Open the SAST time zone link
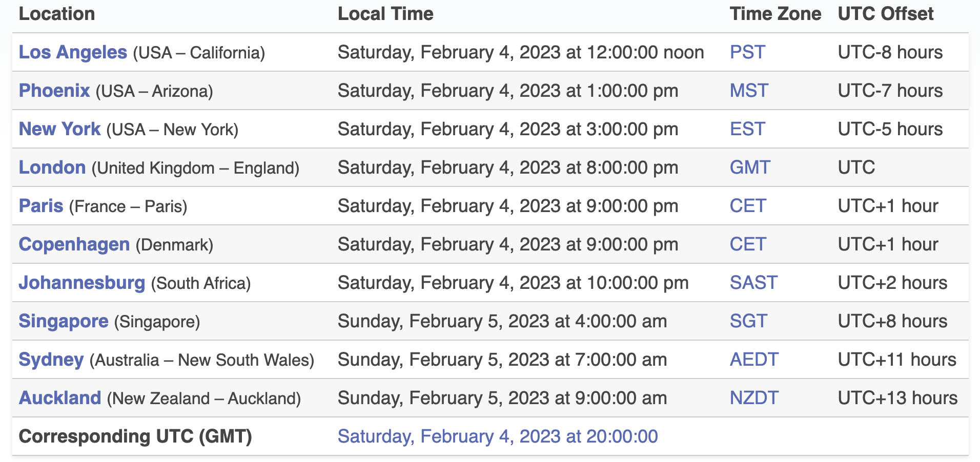 tap(753, 283)
